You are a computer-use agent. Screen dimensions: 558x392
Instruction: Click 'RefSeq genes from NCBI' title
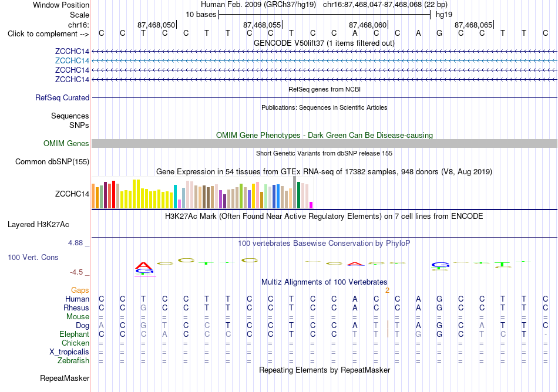(324, 90)
